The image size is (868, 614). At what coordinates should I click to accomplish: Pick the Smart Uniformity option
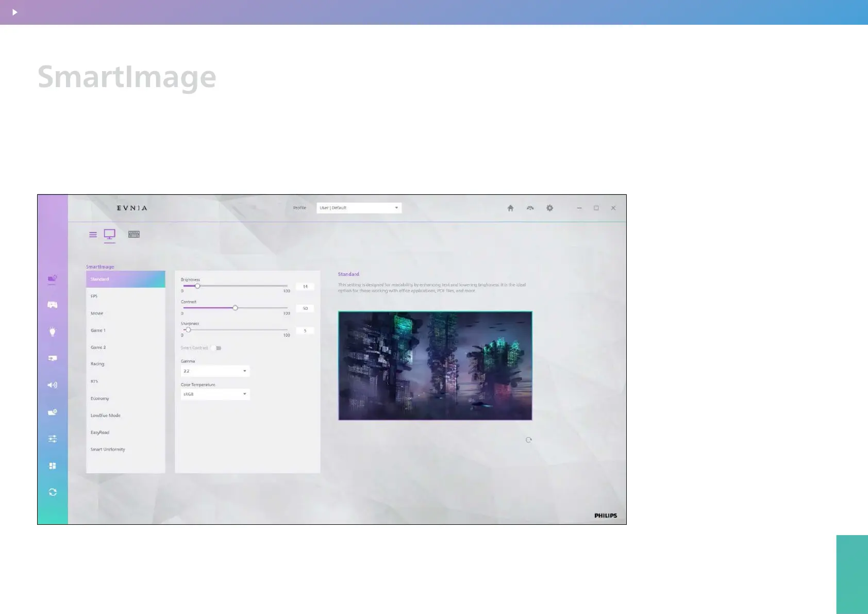108,450
